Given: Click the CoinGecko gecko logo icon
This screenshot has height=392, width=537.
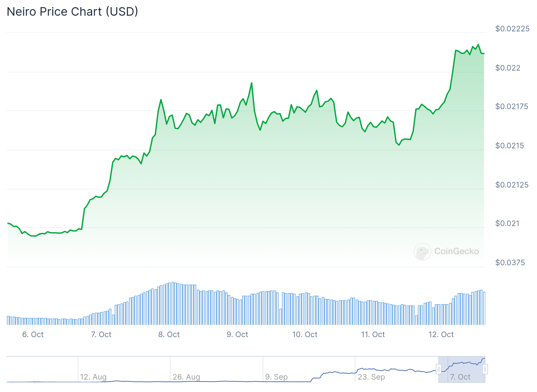Looking at the screenshot, I should (x=422, y=252).
